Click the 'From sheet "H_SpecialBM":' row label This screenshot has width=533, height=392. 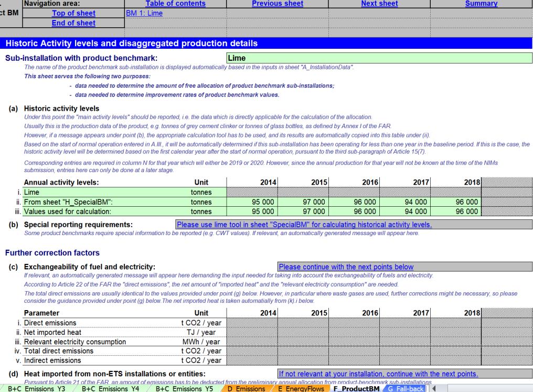click(x=68, y=202)
